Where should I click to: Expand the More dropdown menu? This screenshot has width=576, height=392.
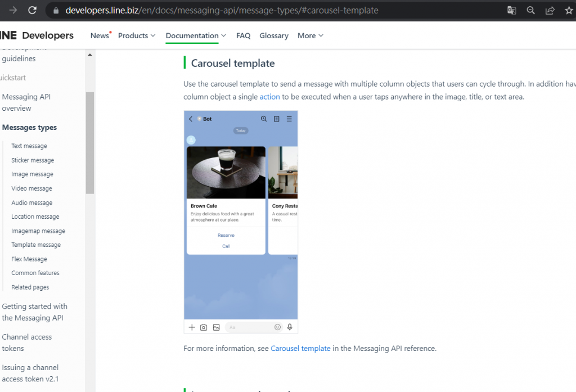coord(310,35)
